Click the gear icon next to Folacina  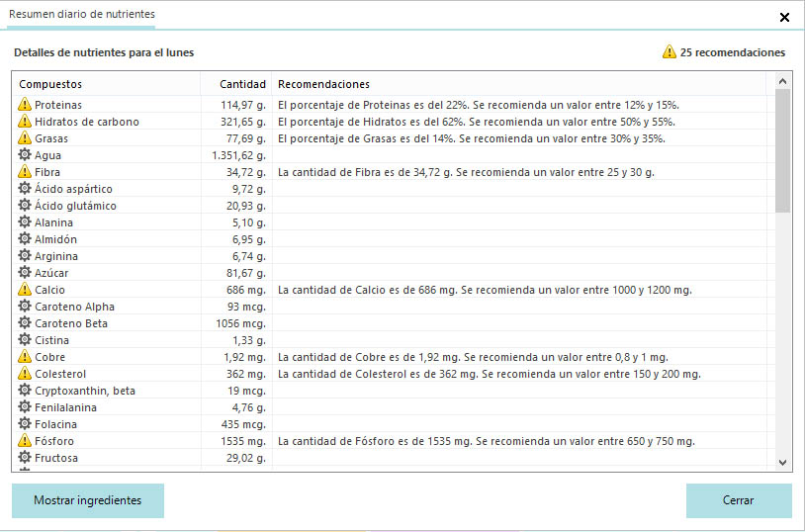(25, 423)
